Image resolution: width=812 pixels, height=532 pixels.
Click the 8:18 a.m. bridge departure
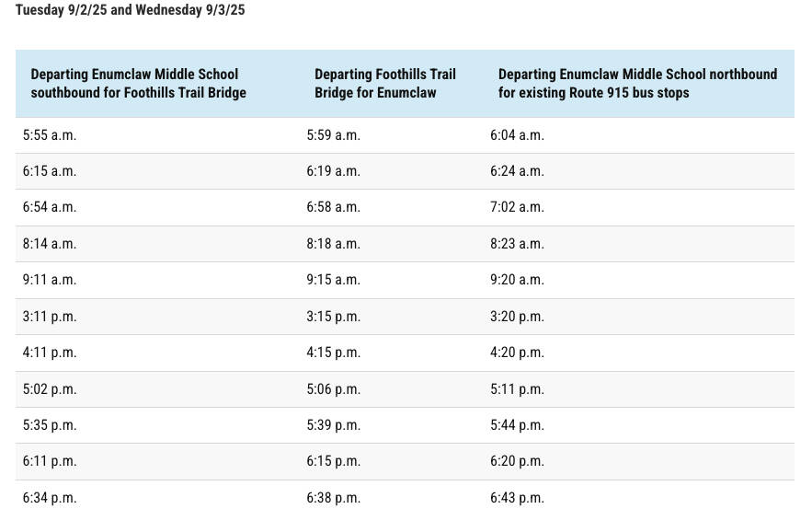333,244
